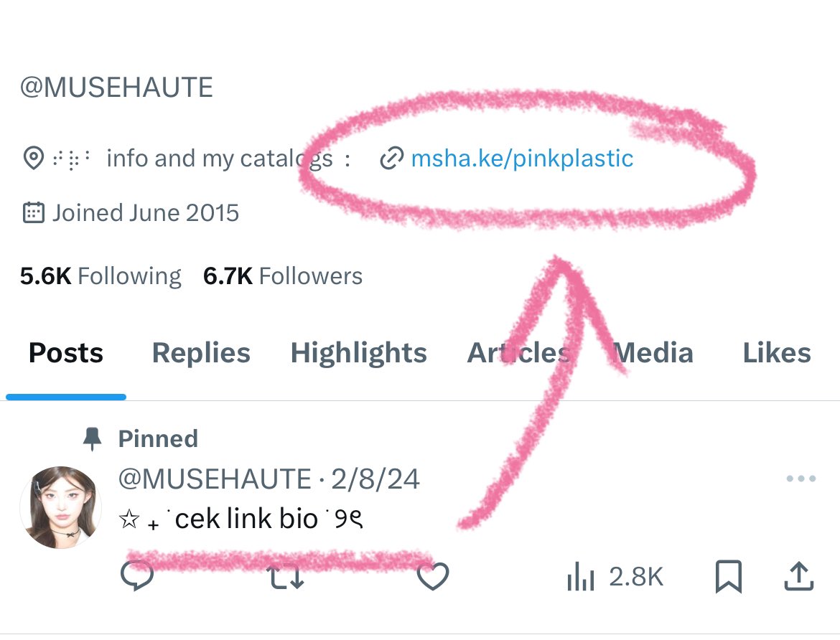Image resolution: width=840 pixels, height=640 pixels.
Task: Click the calendar joined icon
Action: [x=34, y=212]
